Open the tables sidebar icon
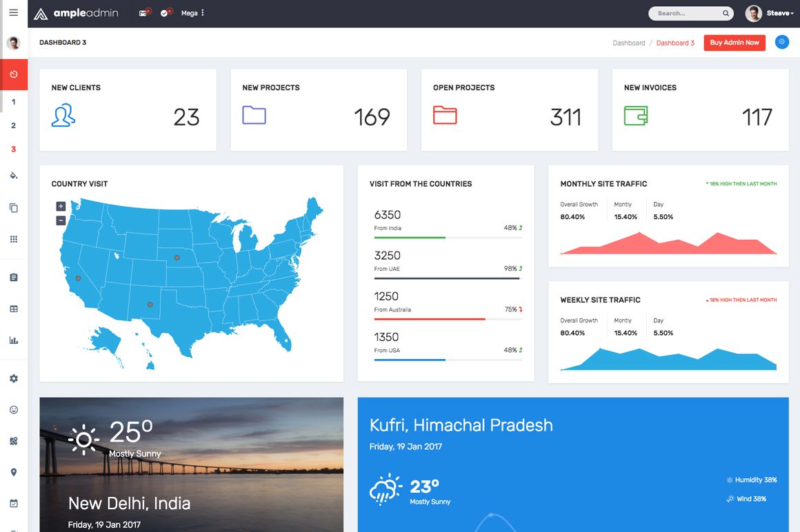This screenshot has width=800, height=532. click(14, 309)
